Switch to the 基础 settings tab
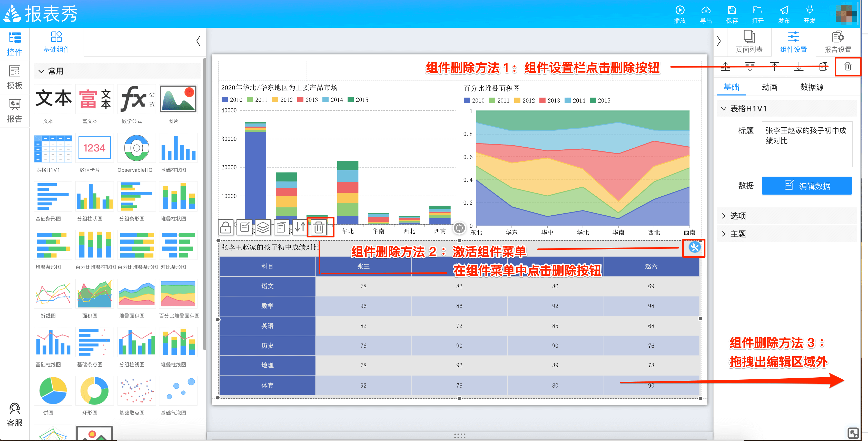The height and width of the screenshot is (441, 868). [731, 87]
